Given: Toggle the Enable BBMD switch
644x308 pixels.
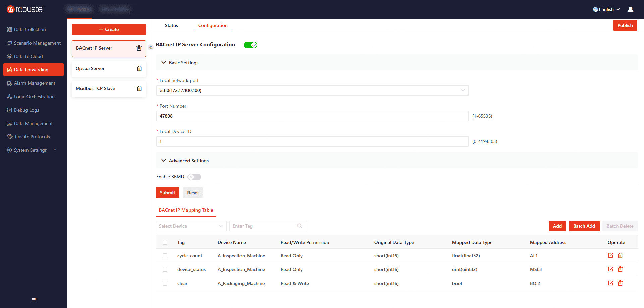Looking at the screenshot, I should click(x=194, y=177).
